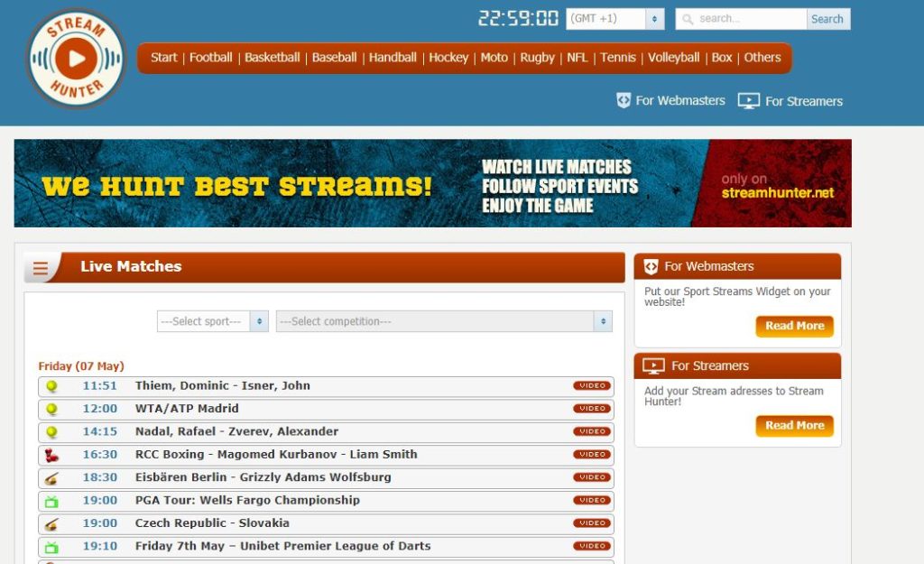Viewport: 924px width, 564px height.
Task: Click the sidebar For Webmasters panel icon
Action: point(651,267)
